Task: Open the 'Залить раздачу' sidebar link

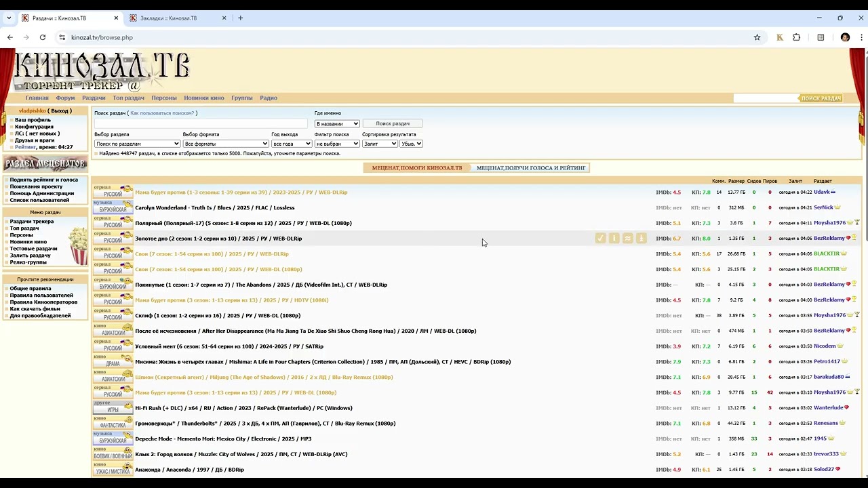Action: pos(30,256)
